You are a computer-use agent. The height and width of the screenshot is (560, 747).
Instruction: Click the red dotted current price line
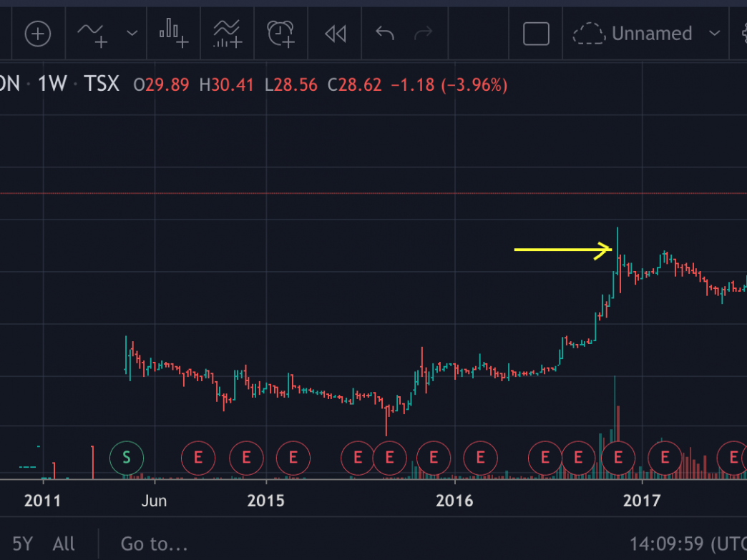(x=373, y=193)
